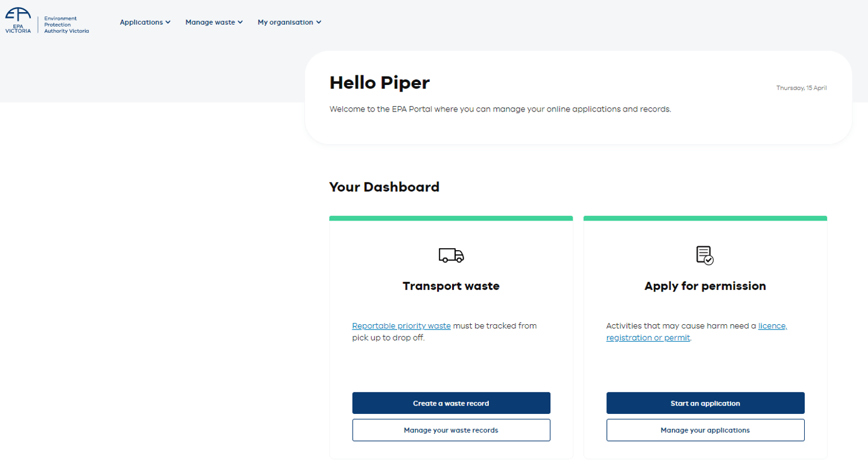
Task: Expand the Applications dropdown chevron
Action: (168, 22)
